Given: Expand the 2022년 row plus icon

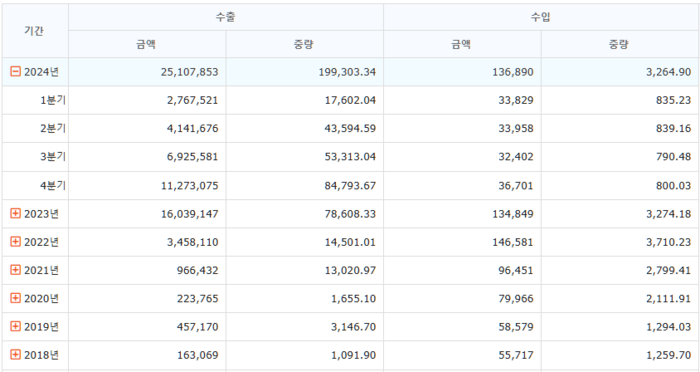Looking at the screenshot, I should (15, 242).
